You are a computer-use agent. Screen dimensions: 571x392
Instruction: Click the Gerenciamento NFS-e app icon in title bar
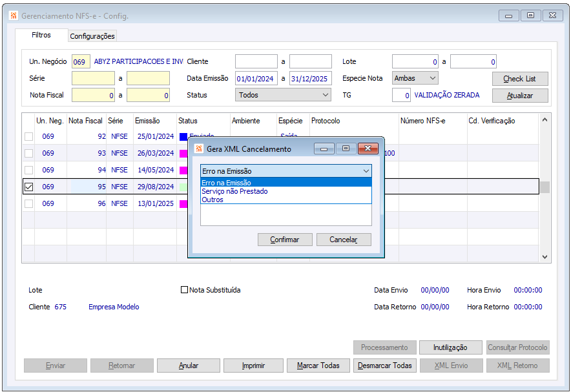point(14,15)
